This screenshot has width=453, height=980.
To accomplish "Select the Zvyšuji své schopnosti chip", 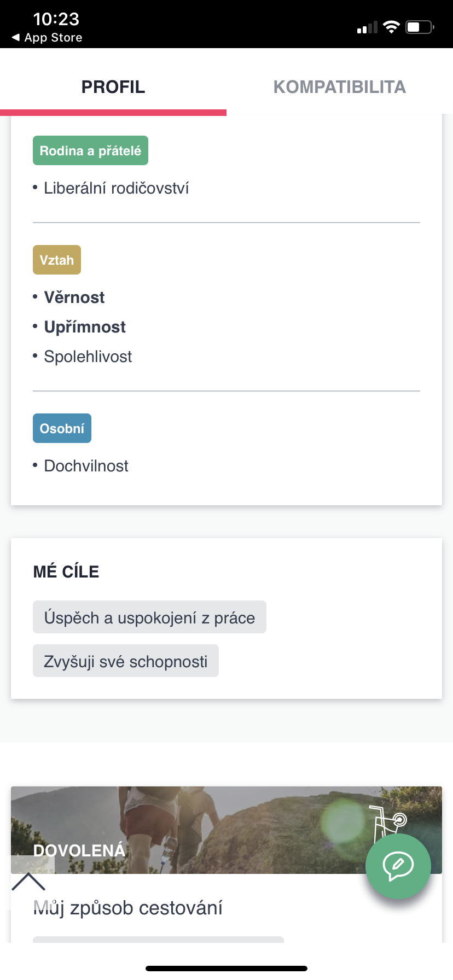I will (126, 661).
